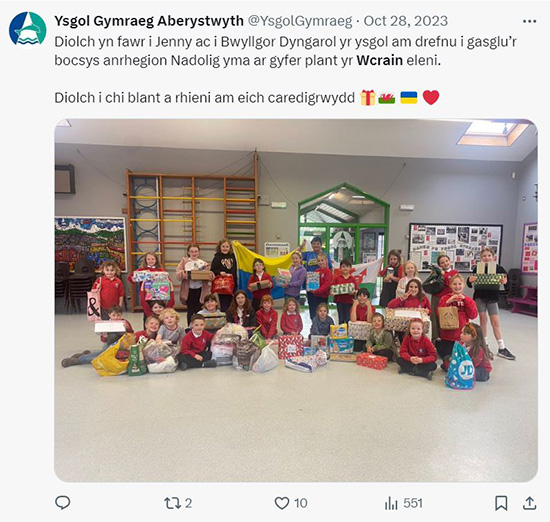Open the reply comment icon
The image size is (550, 522).
pos(63,503)
